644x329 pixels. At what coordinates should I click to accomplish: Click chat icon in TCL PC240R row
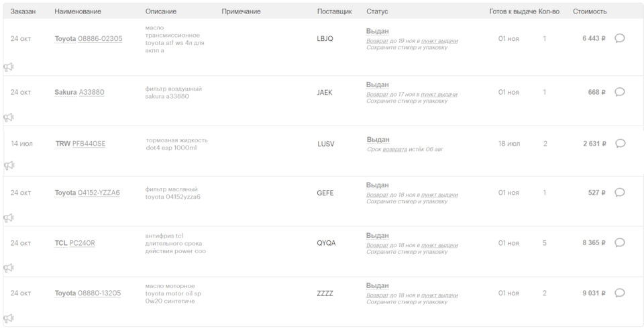pyautogui.click(x=620, y=243)
